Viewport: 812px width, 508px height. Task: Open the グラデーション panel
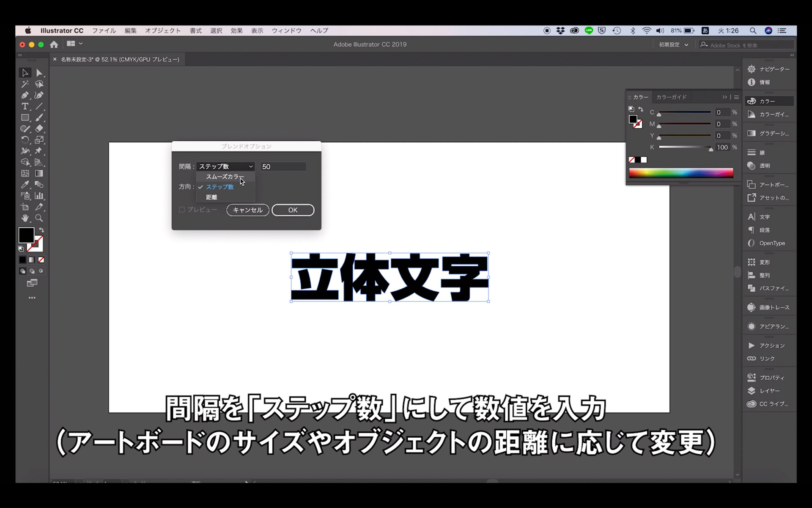[769, 133]
